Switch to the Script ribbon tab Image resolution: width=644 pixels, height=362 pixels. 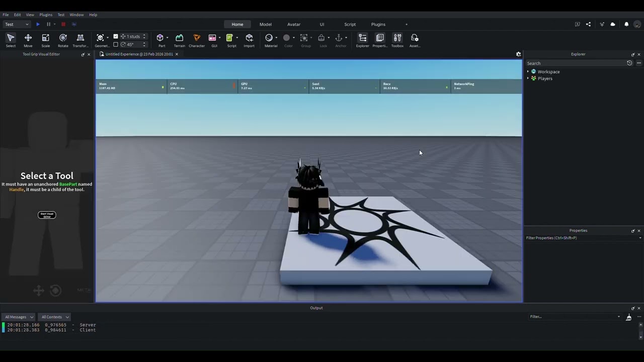pos(350,24)
